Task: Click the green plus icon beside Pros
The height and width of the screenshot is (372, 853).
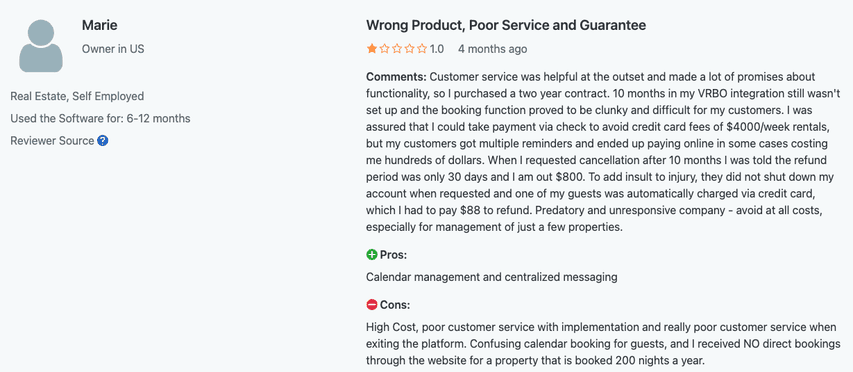Action: [372, 255]
